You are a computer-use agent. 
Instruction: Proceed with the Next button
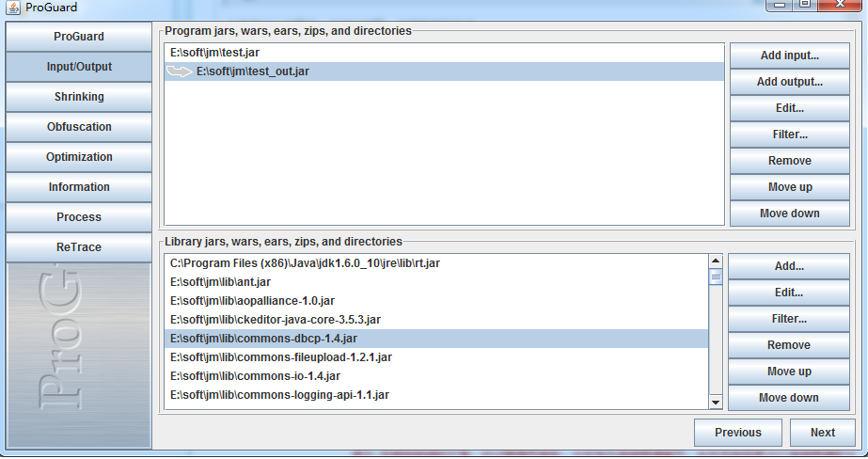coord(823,433)
